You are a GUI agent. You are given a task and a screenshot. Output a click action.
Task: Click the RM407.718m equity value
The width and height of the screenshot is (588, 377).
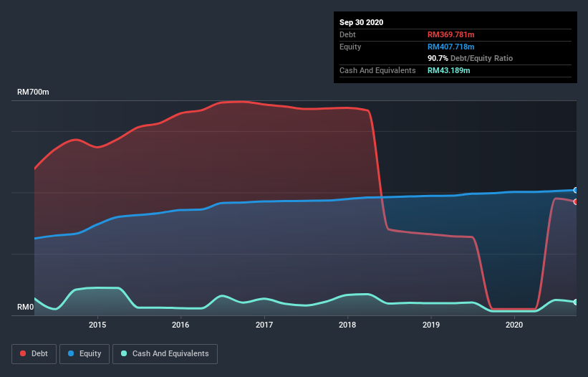450,47
